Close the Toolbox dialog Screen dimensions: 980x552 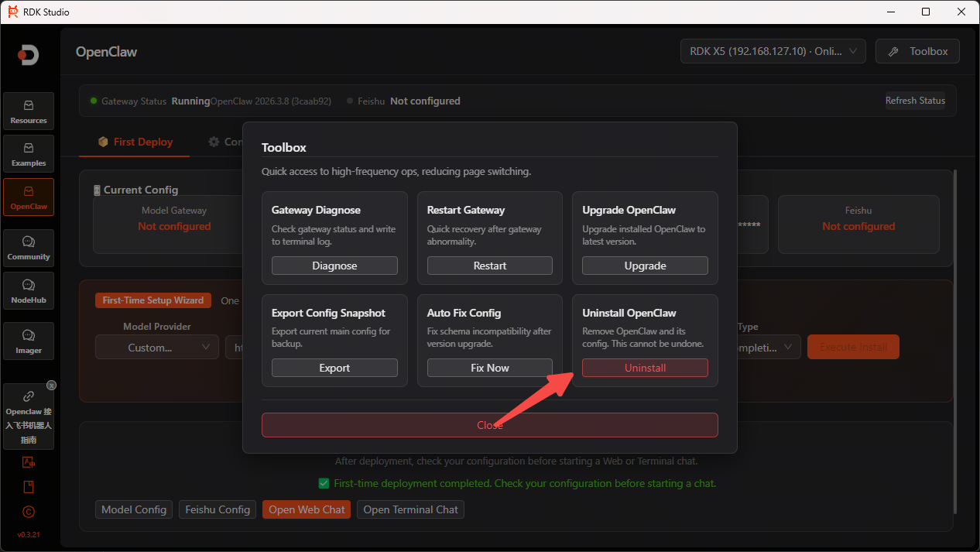coord(490,425)
